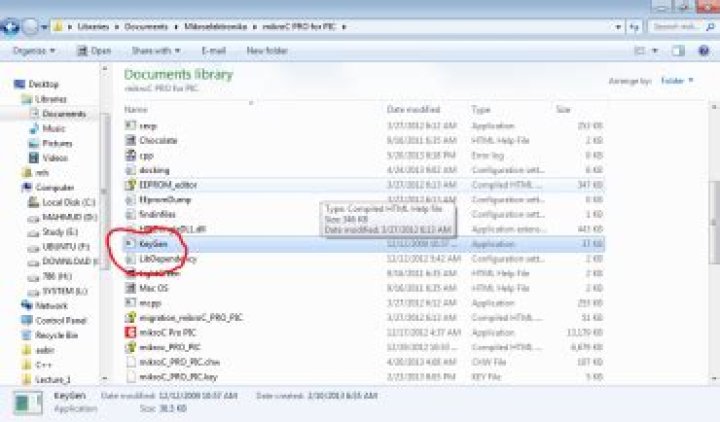Click the E-mail toolbar button
This screenshot has width=720, height=422.
click(x=214, y=51)
